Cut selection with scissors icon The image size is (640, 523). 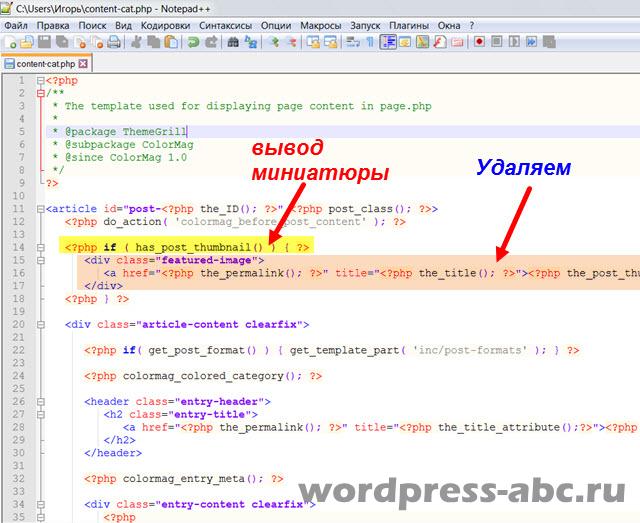pyautogui.click(x=136, y=42)
